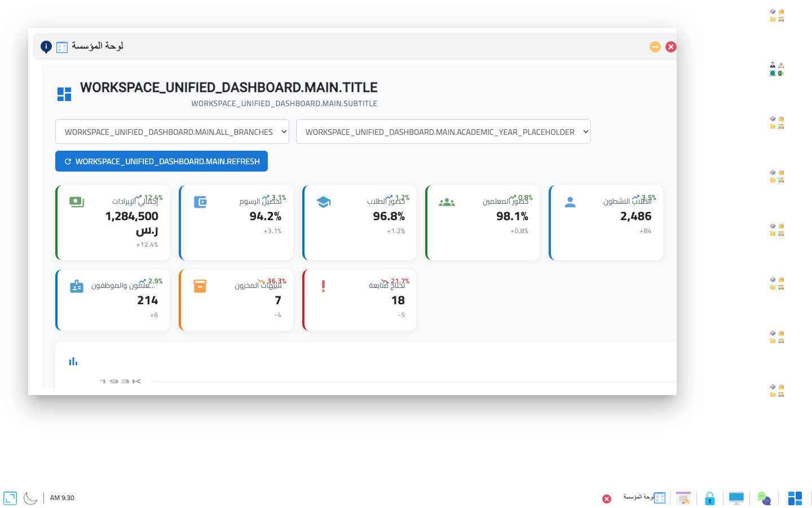Click the cash icon on the revenue card

[x=77, y=202]
